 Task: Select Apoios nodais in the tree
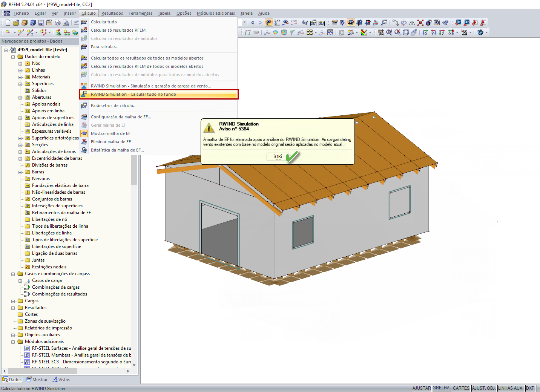[x=46, y=104]
